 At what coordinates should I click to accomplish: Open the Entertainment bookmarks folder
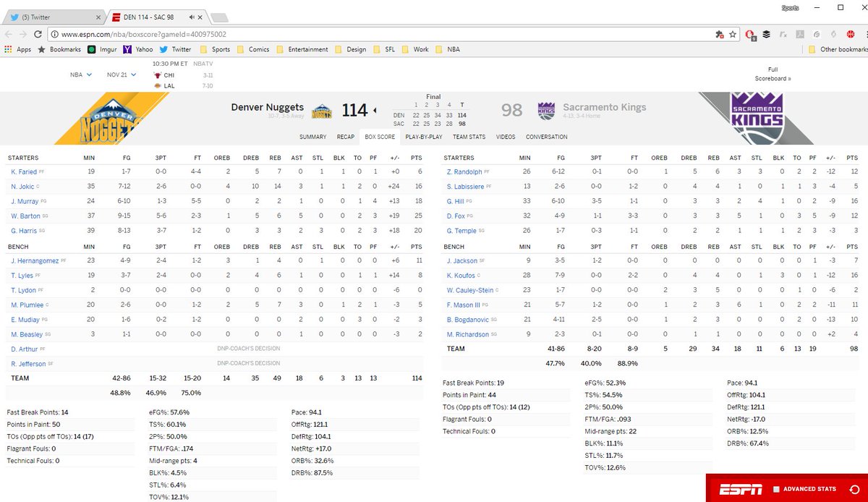(x=302, y=50)
